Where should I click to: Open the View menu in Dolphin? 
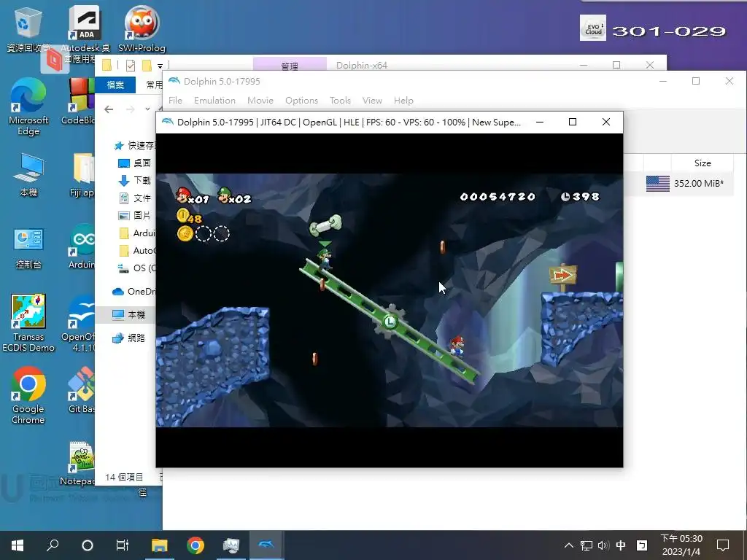pyautogui.click(x=372, y=101)
